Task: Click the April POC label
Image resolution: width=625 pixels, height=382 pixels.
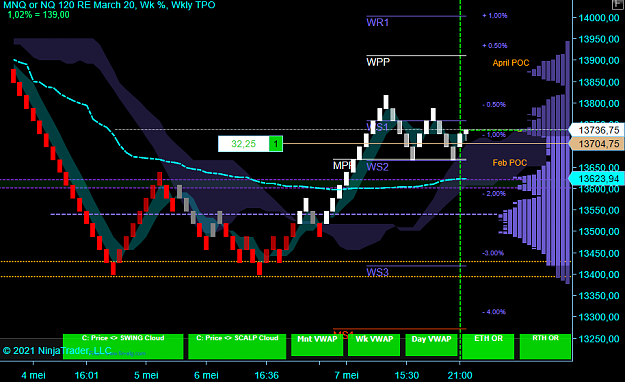Action: (511, 63)
